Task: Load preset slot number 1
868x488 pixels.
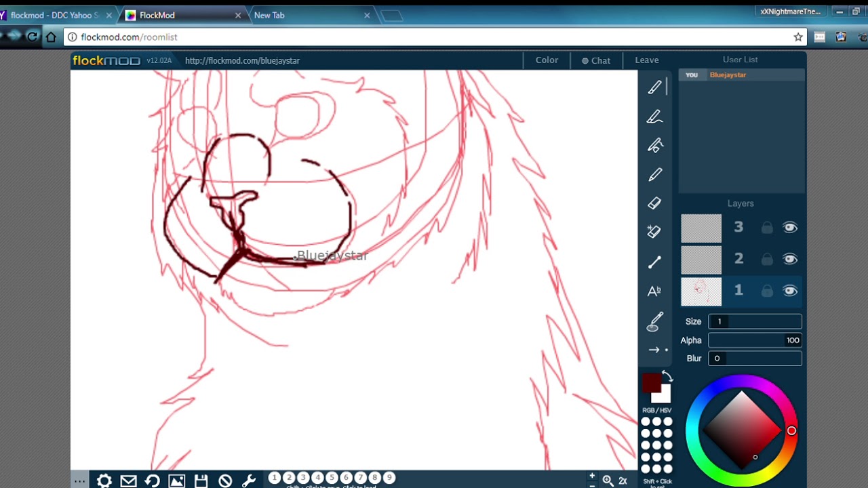Action: (x=275, y=478)
